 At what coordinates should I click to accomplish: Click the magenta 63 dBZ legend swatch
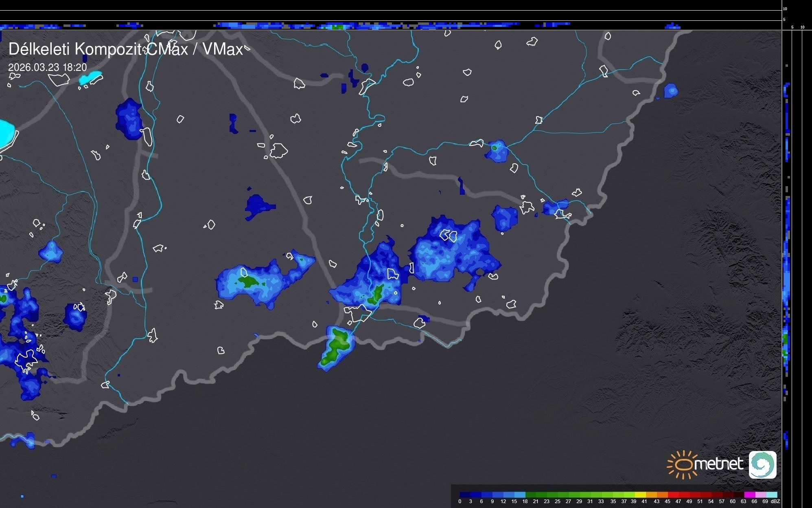point(749,495)
